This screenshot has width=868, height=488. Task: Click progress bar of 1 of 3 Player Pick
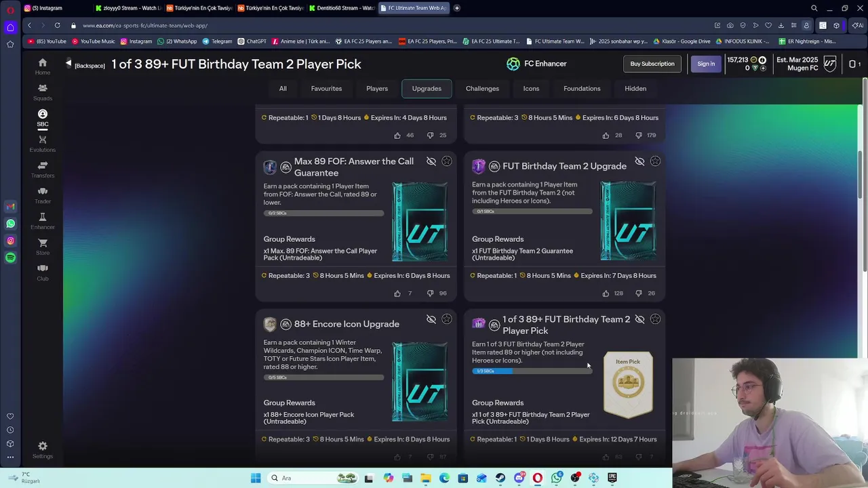[x=532, y=371]
